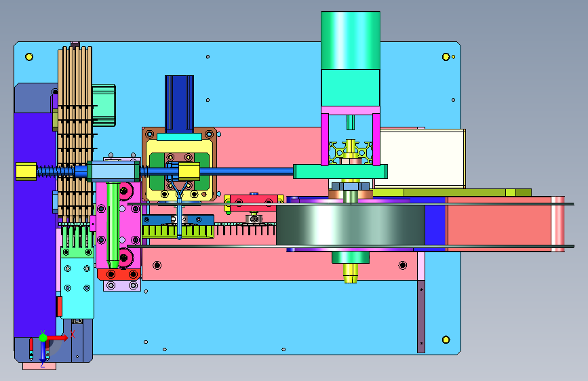The width and height of the screenshot is (588, 381).
Task: Pick the small pink plate at bottom-left corner
Action: [x=39, y=366]
